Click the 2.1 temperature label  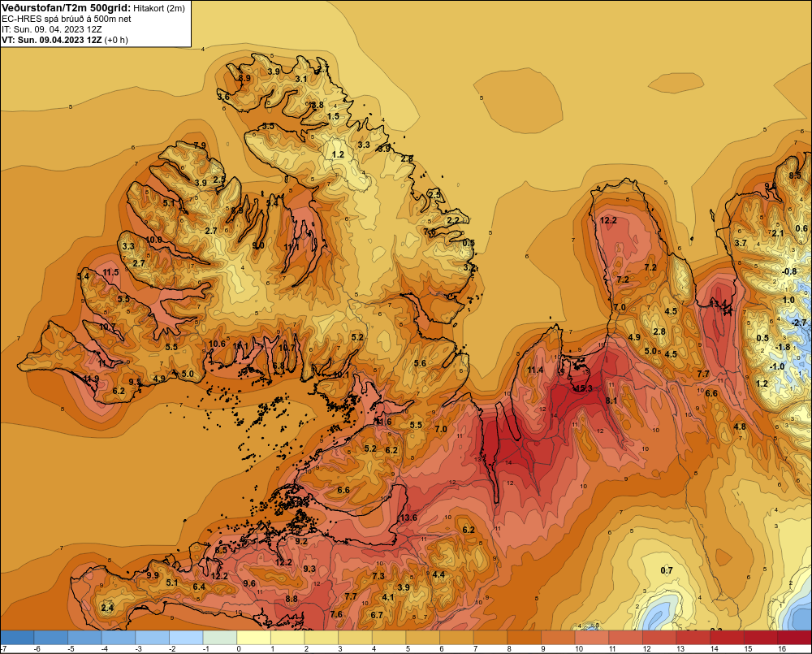(778, 233)
